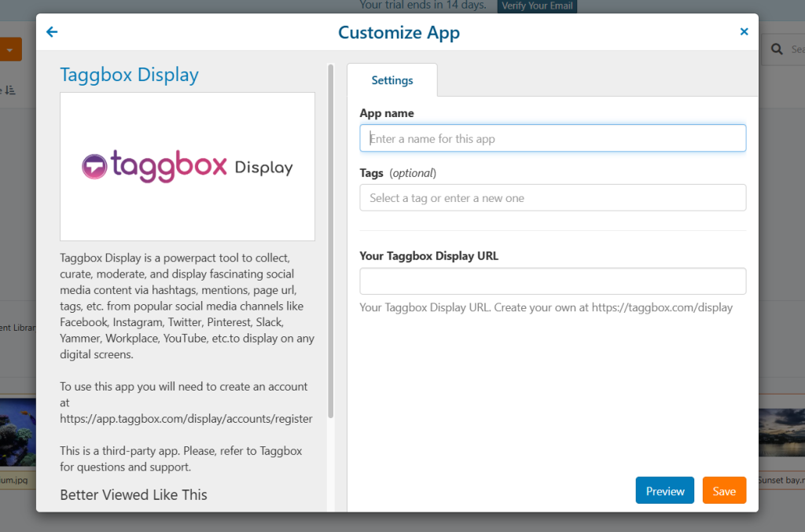The width and height of the screenshot is (805, 532).
Task: Click the 'Tags (optional)' label
Action: (x=398, y=173)
